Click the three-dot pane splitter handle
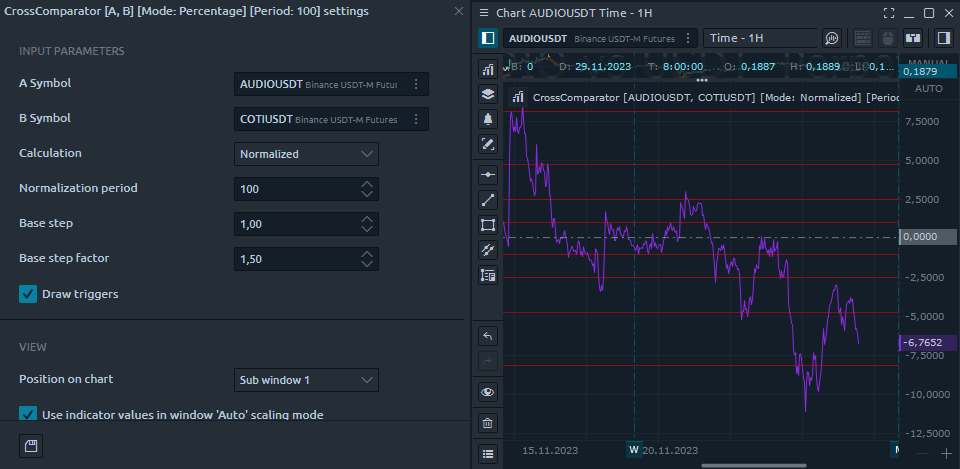The image size is (960, 469). click(x=702, y=80)
